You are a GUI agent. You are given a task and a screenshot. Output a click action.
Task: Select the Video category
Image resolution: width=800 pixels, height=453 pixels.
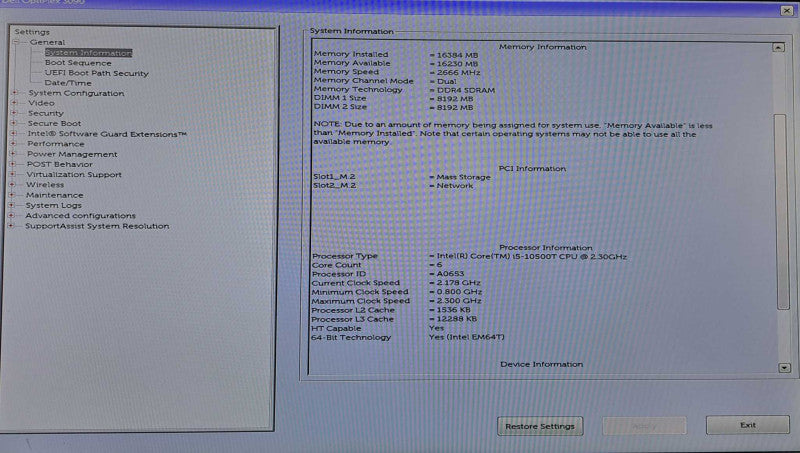point(41,103)
